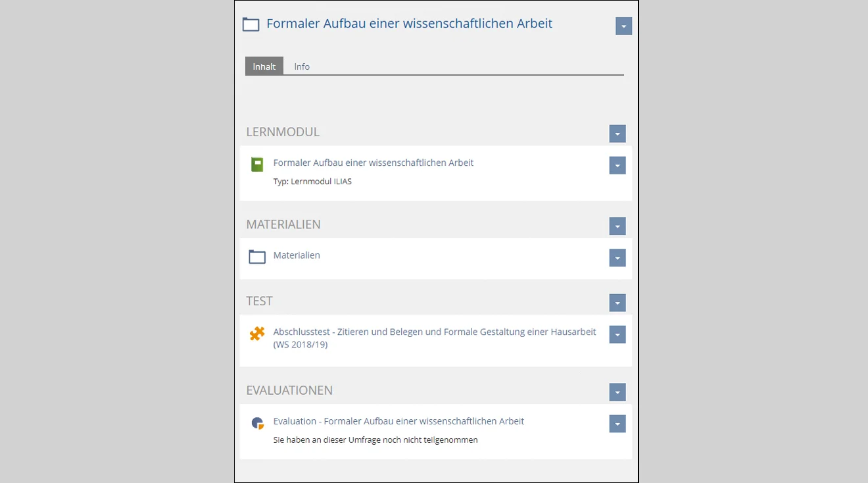
Task: Expand the MATERIALIEN section dropdown
Action: tap(617, 226)
